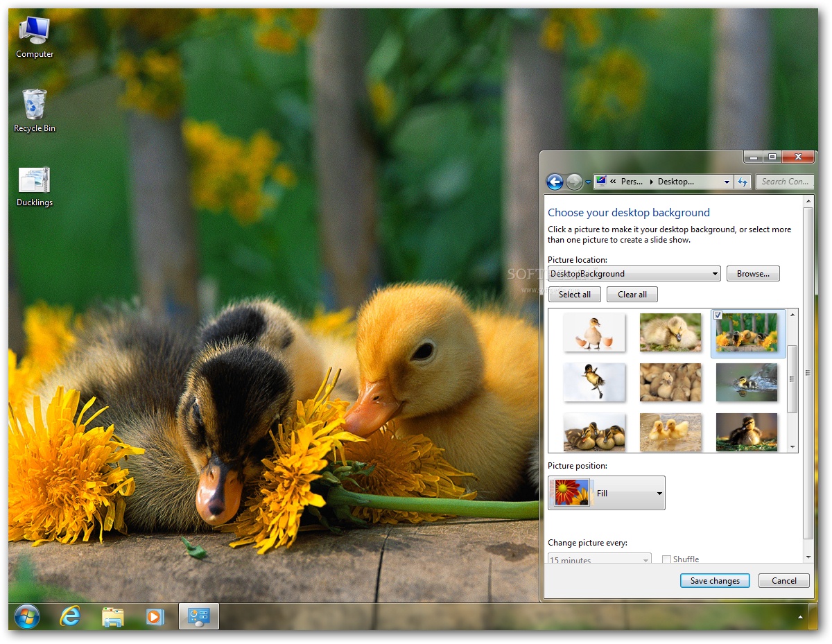Select the Ducklings theme file icon

(x=35, y=186)
